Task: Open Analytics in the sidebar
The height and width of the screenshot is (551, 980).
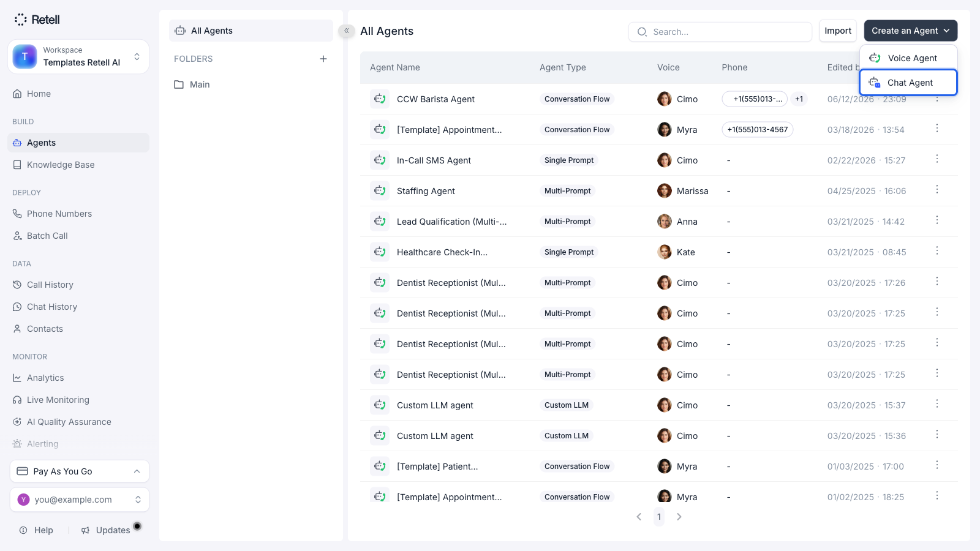Action: [78, 378]
